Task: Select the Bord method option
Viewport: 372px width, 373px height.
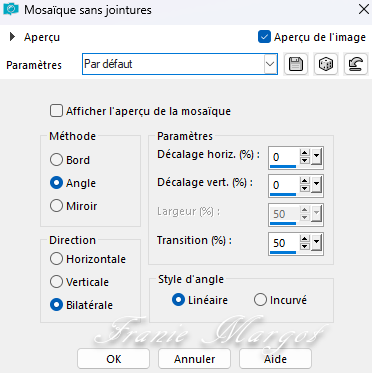Action: (x=56, y=160)
